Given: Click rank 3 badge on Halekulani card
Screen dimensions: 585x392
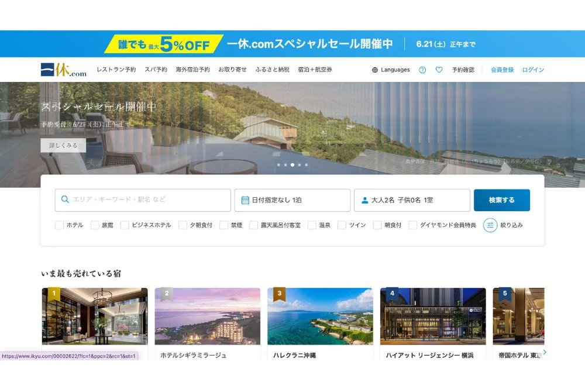Looking at the screenshot, I should click(x=280, y=294).
